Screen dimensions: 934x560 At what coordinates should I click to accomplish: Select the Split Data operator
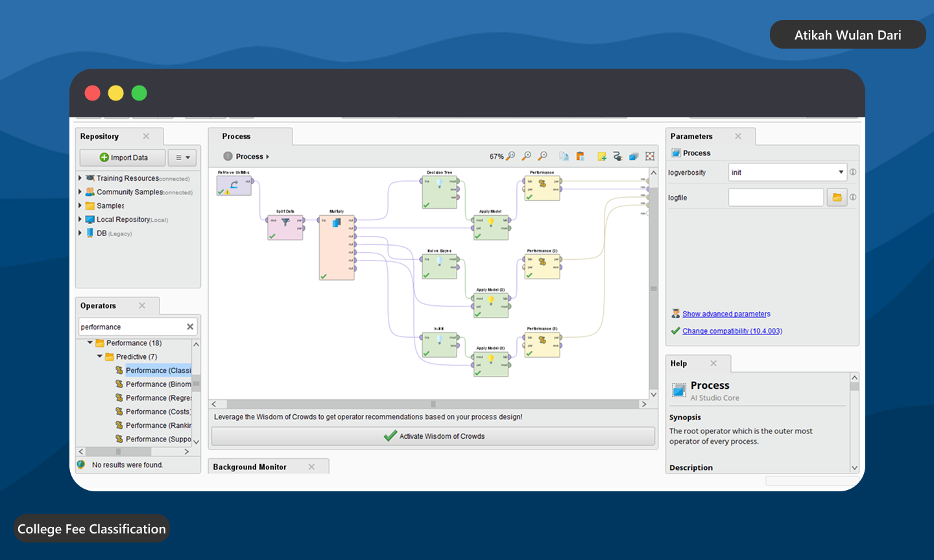285,227
